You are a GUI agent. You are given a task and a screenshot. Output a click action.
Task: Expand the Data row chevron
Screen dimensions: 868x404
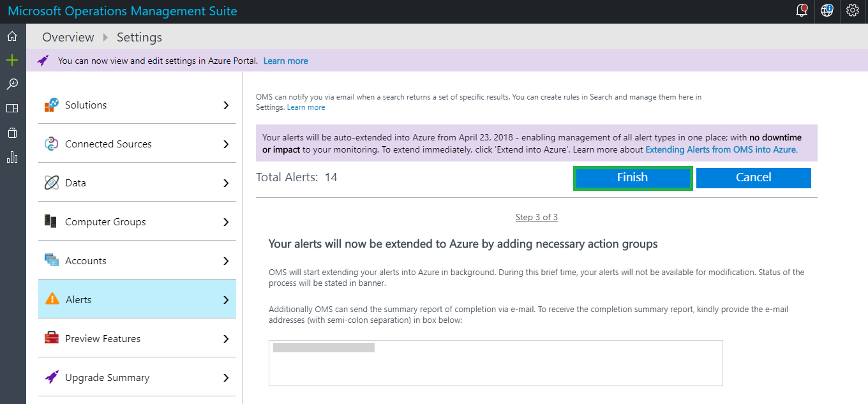coord(226,183)
